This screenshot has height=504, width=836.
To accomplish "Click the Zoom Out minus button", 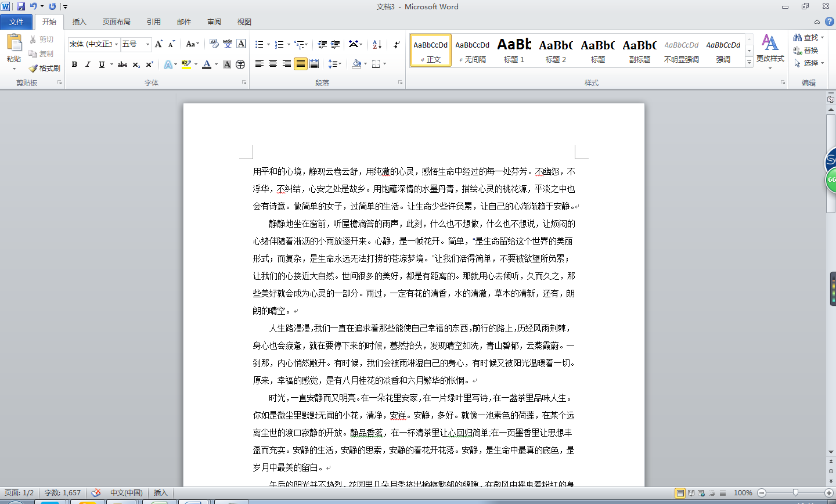I will (x=762, y=492).
